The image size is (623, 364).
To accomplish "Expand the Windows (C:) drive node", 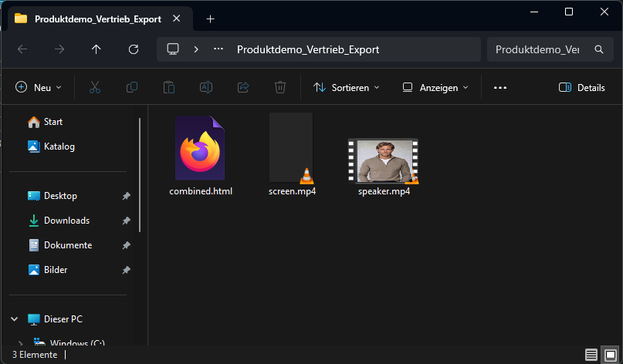I will click(x=20, y=342).
